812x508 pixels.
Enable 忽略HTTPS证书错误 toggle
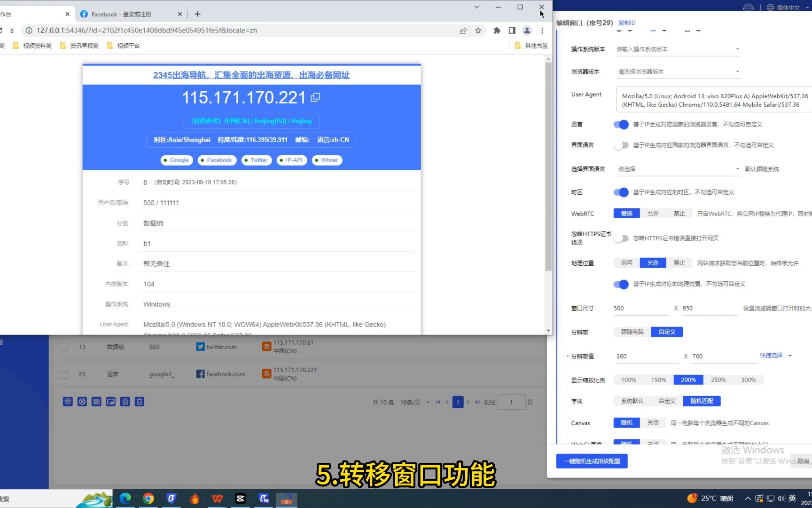point(621,238)
